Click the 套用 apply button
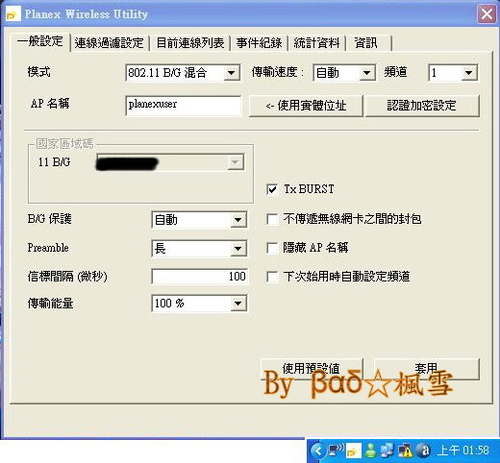Screen dimensions: 500x463 tap(427, 369)
